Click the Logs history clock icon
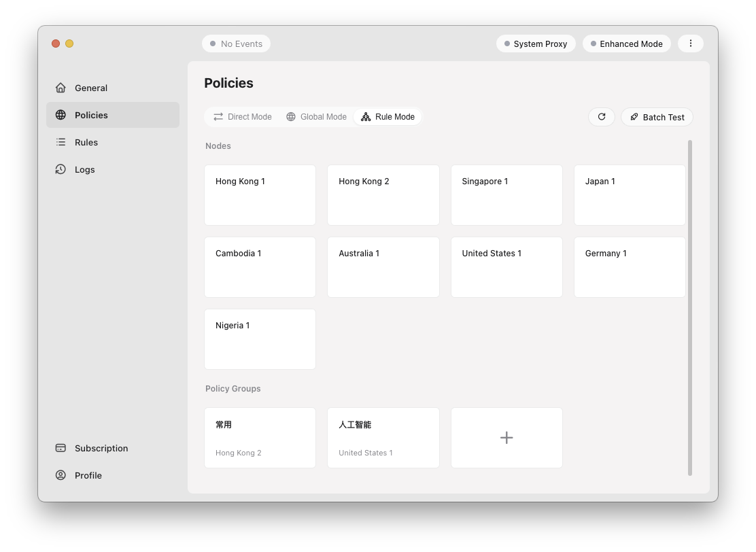This screenshot has height=552, width=756. click(61, 169)
